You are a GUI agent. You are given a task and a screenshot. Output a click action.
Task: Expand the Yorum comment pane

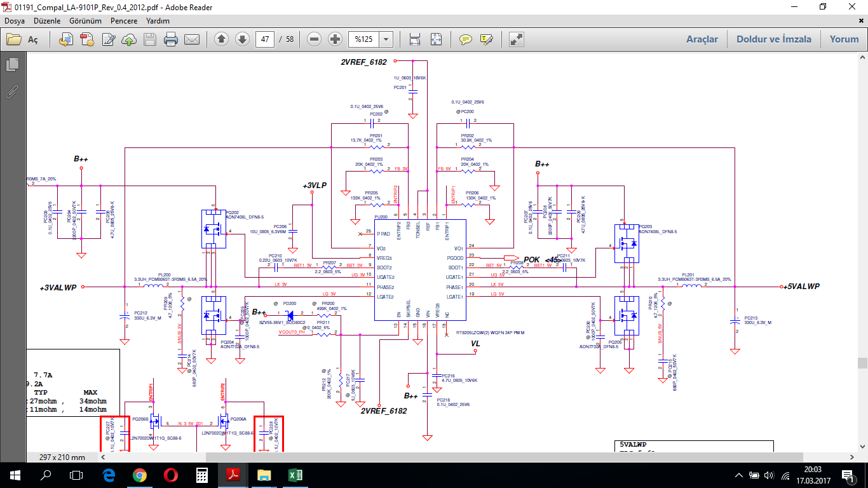coord(844,39)
